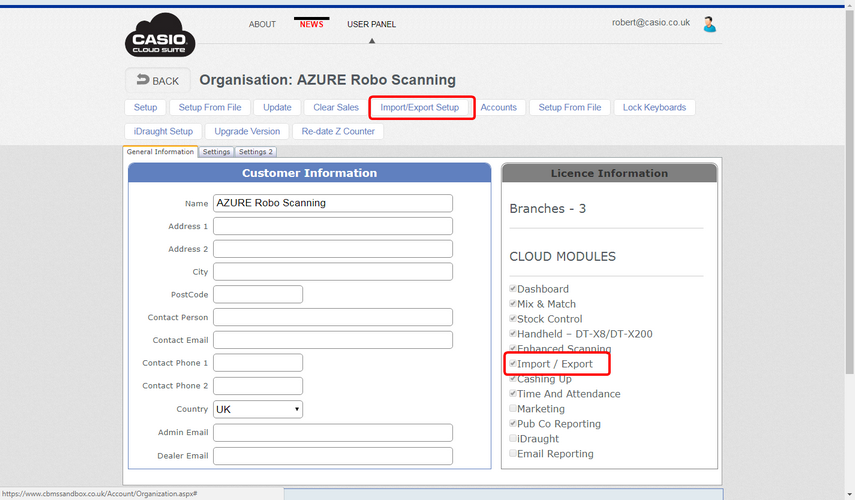This screenshot has height=500, width=855.
Task: Click Setup From File next to Update
Action: pyautogui.click(x=210, y=107)
